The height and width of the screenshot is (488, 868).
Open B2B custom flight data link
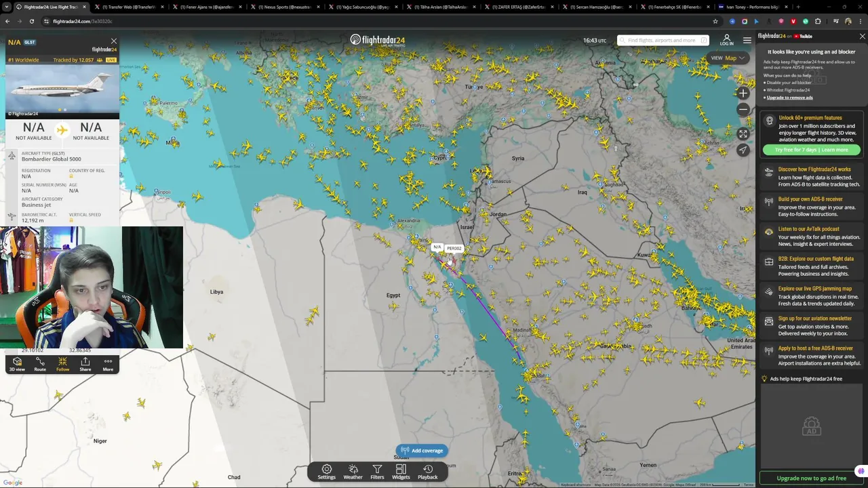pyautogui.click(x=812, y=266)
